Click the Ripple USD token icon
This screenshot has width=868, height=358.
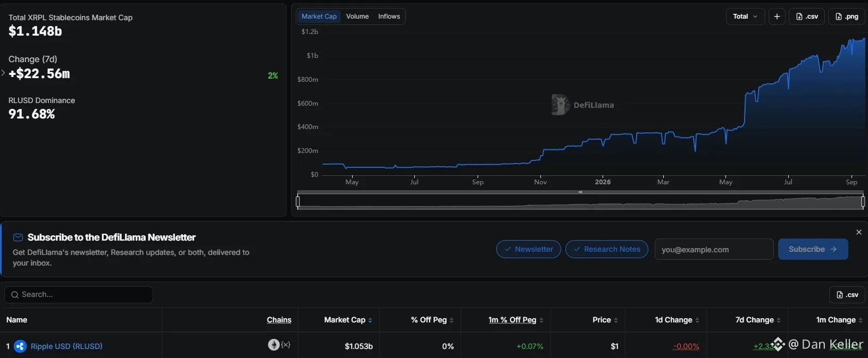[20, 346]
